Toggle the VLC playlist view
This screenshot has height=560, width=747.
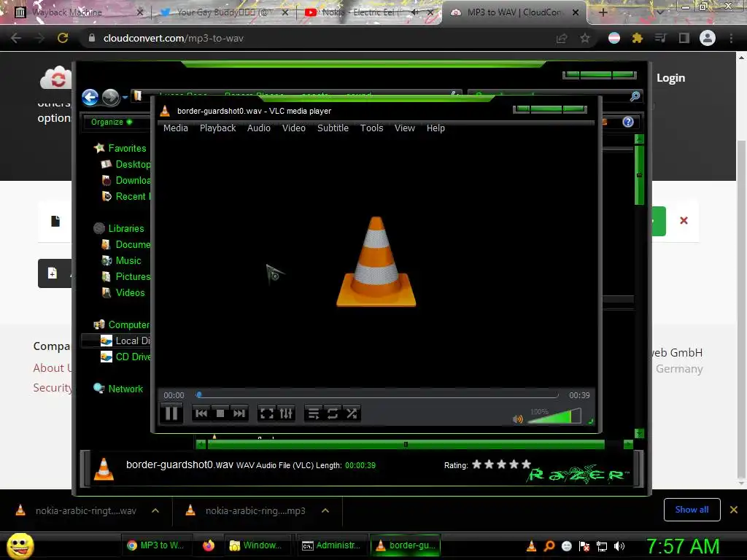click(x=313, y=413)
